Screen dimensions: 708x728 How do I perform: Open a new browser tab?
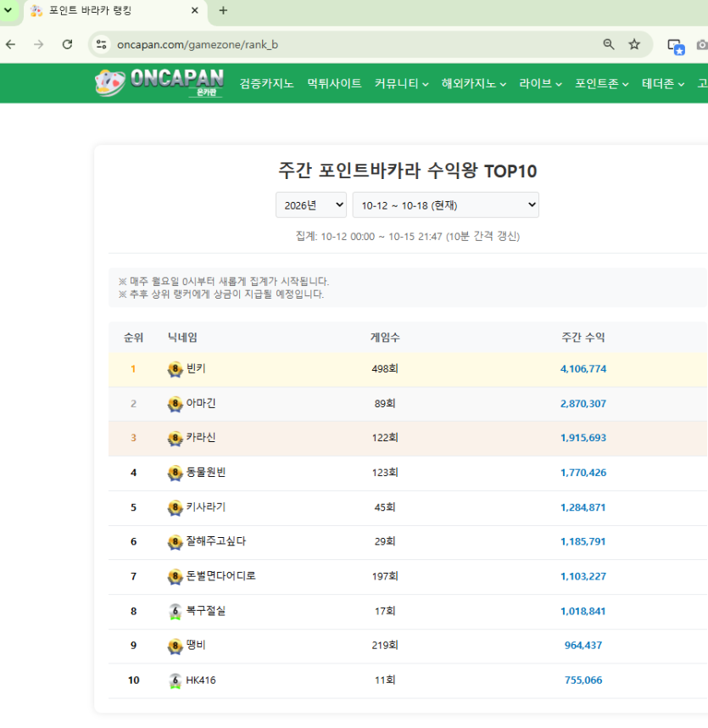[223, 10]
